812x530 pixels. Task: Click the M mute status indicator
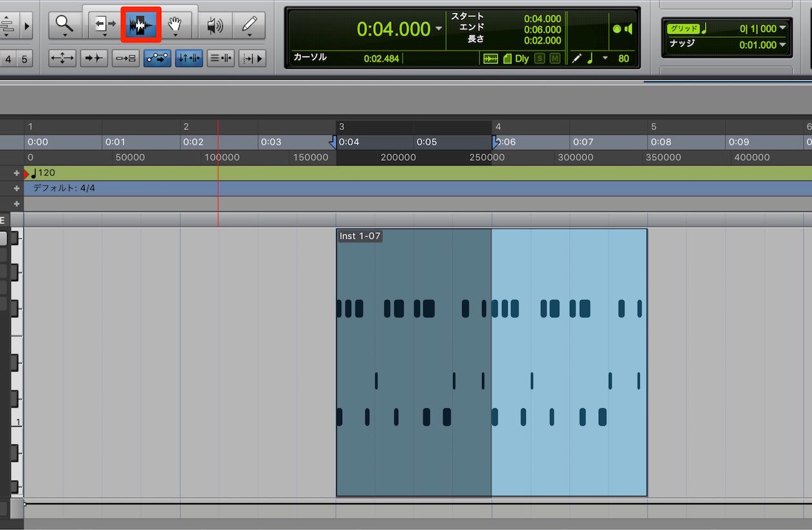point(555,59)
